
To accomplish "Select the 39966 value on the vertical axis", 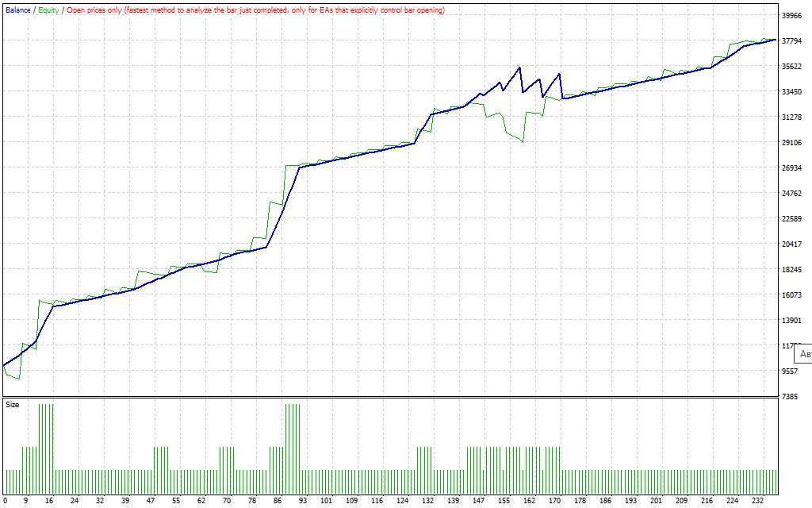I will tap(793, 16).
